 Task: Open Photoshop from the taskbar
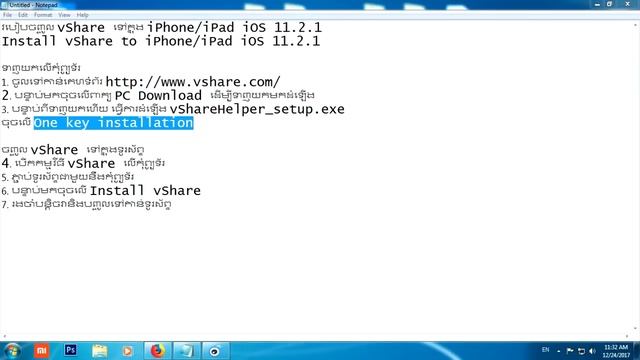71,350
